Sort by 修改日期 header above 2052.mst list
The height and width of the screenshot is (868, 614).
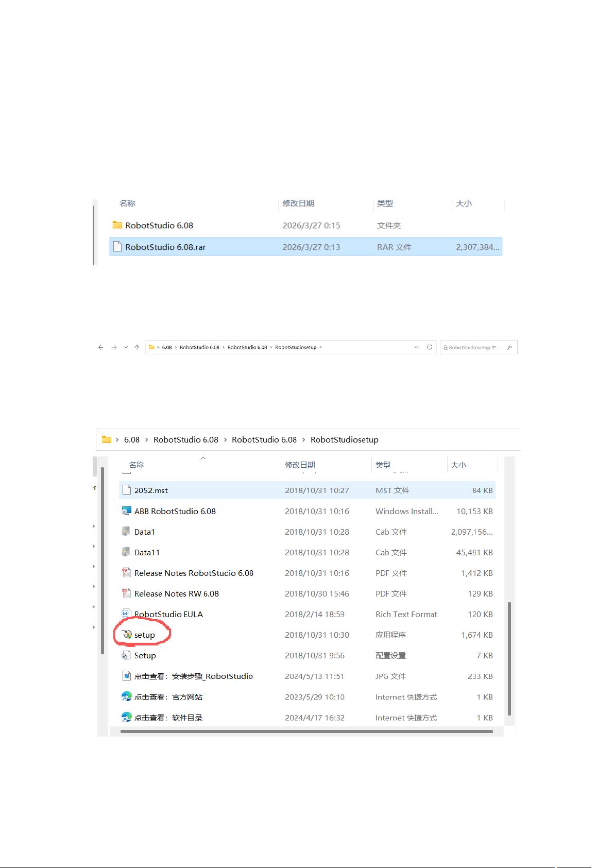click(300, 465)
